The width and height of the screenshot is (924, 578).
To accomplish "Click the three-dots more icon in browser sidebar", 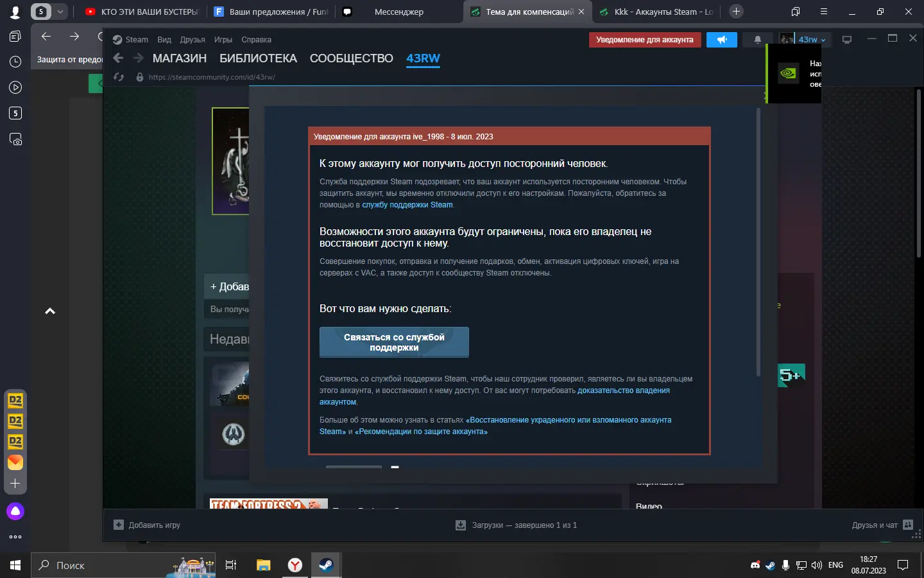I will click(x=15, y=537).
